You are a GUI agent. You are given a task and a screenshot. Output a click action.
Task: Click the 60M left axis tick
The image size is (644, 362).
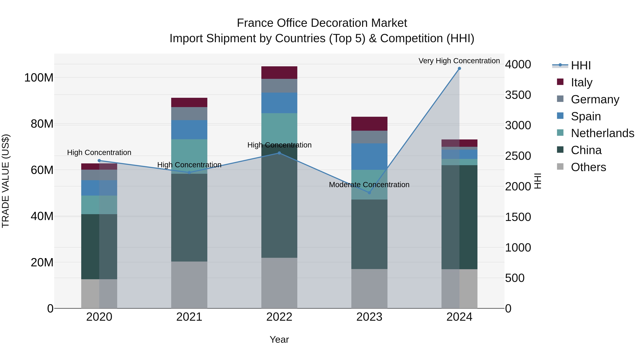(x=42, y=170)
